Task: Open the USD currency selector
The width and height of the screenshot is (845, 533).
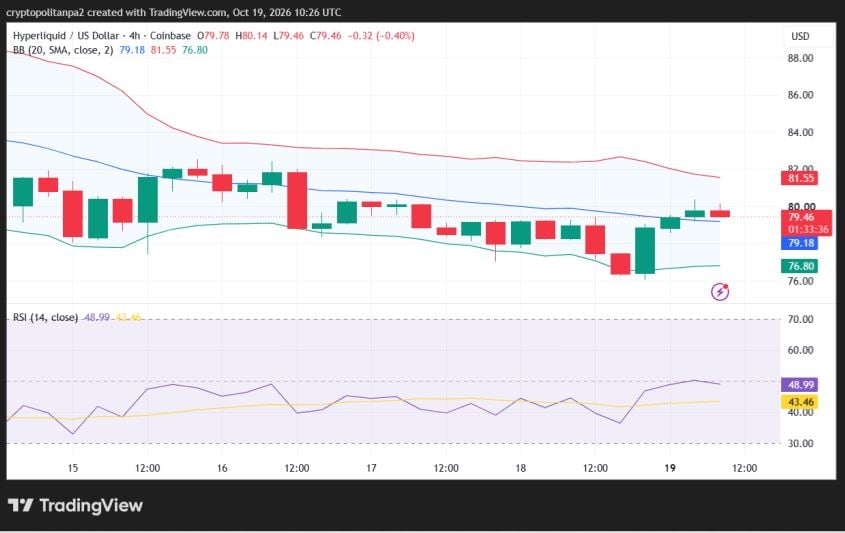Action: tap(800, 36)
